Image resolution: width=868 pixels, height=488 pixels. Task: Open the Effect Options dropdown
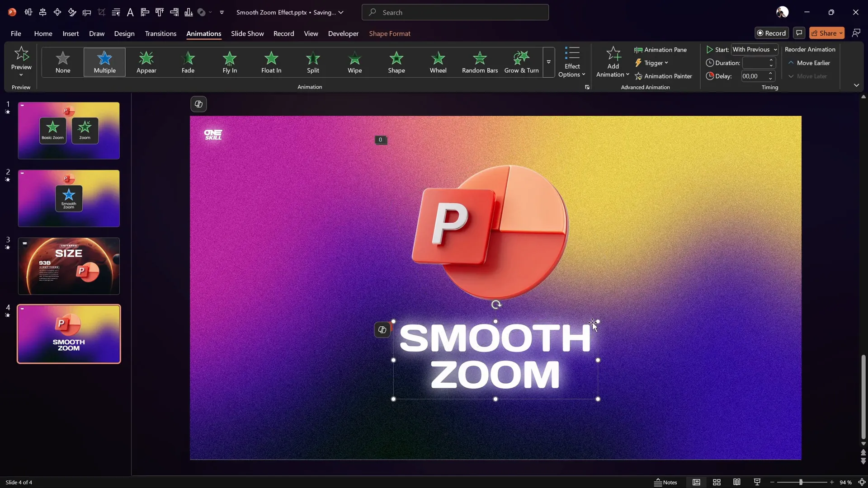572,62
